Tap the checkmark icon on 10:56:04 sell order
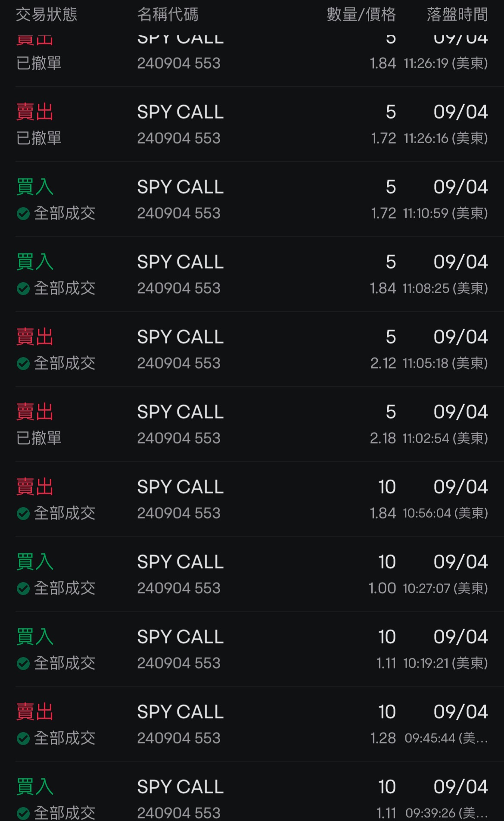This screenshot has width=504, height=821. tap(23, 513)
